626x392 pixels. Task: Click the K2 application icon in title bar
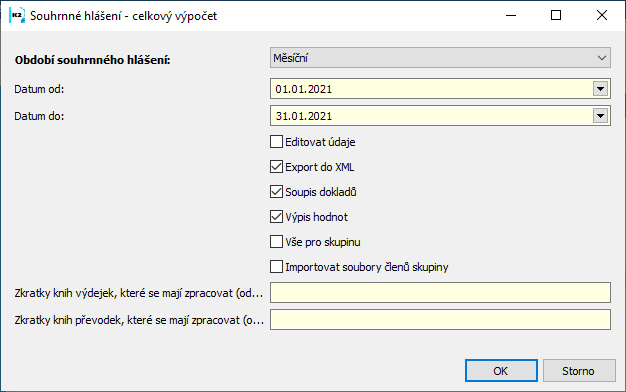17,15
